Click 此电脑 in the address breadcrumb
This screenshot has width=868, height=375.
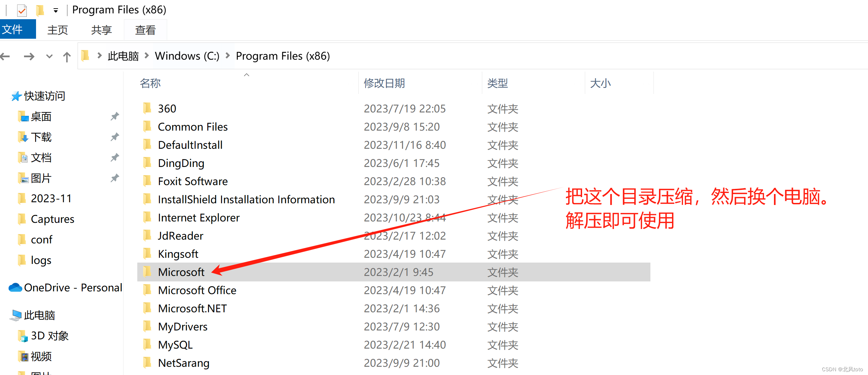point(123,56)
